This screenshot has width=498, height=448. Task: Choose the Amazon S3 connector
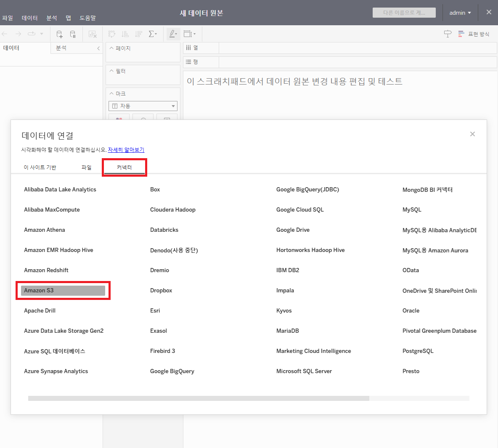click(x=63, y=290)
